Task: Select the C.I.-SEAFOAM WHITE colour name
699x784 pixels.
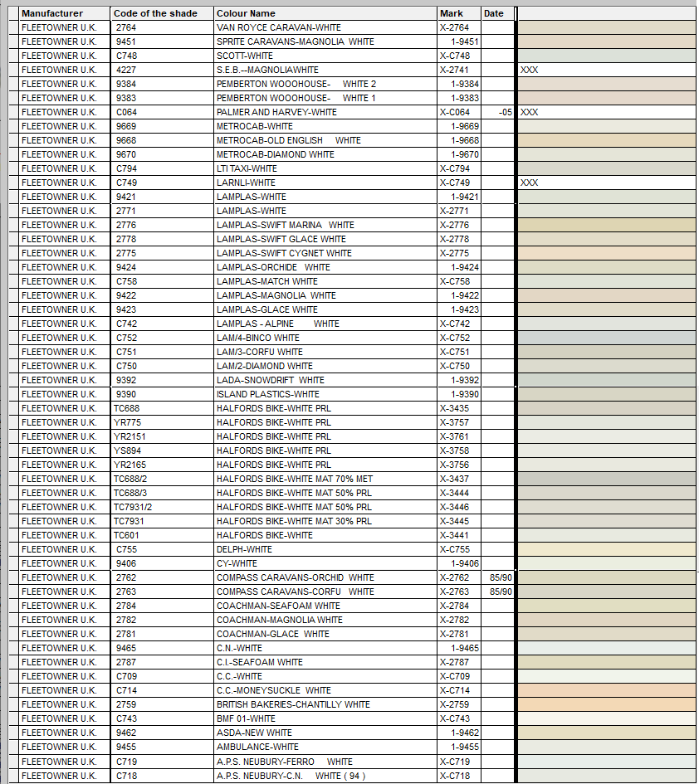Action: (x=260, y=662)
